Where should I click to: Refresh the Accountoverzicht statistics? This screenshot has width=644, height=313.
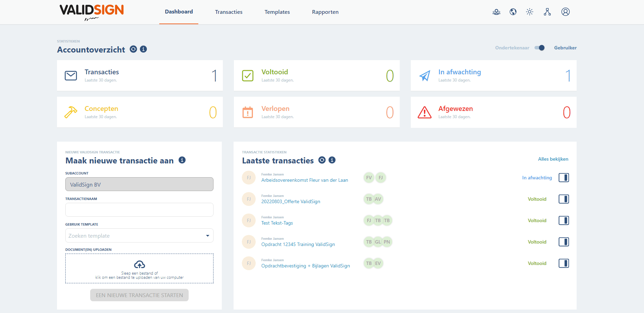(x=133, y=49)
